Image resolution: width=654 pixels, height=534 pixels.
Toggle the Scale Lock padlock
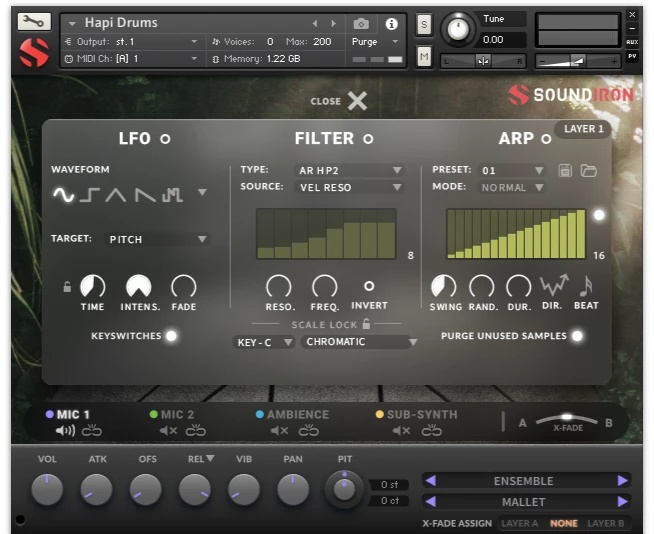click(366, 323)
